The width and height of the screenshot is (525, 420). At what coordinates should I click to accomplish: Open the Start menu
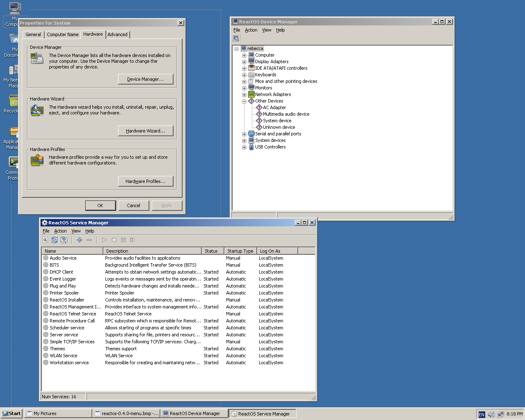point(11,413)
